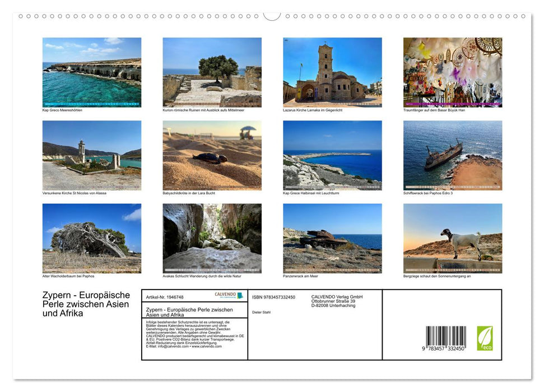Click the ISBN 9783457332450 number

click(x=273, y=297)
